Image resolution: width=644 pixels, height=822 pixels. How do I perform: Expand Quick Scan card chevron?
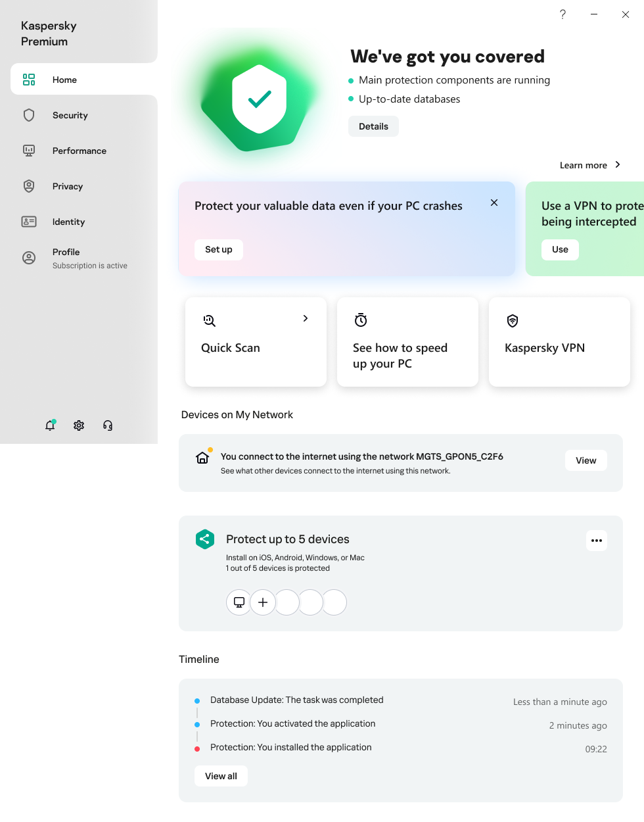(306, 318)
